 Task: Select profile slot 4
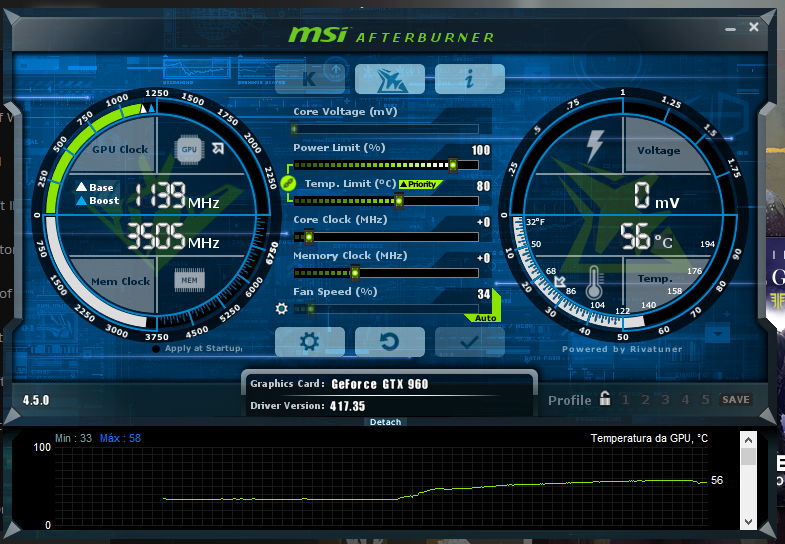coord(685,399)
